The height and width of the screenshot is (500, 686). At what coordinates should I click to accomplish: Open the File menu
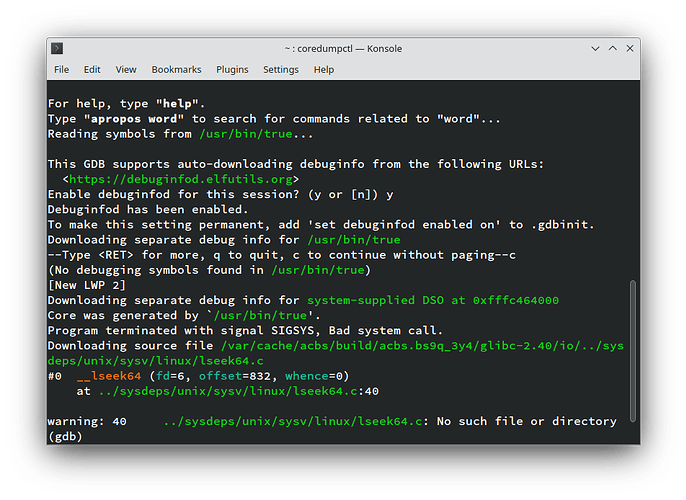click(x=62, y=70)
